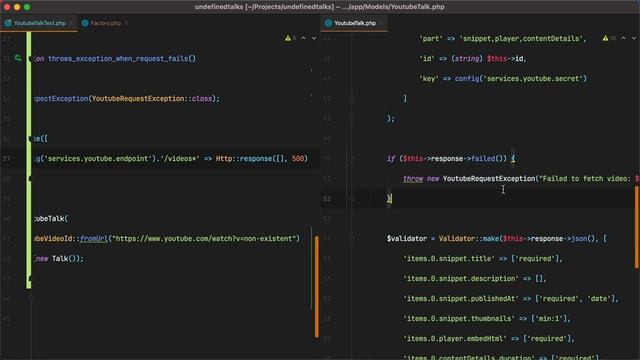
Task: Click the 'items.0.snippet.description' rule key
Action: [x=461, y=278]
